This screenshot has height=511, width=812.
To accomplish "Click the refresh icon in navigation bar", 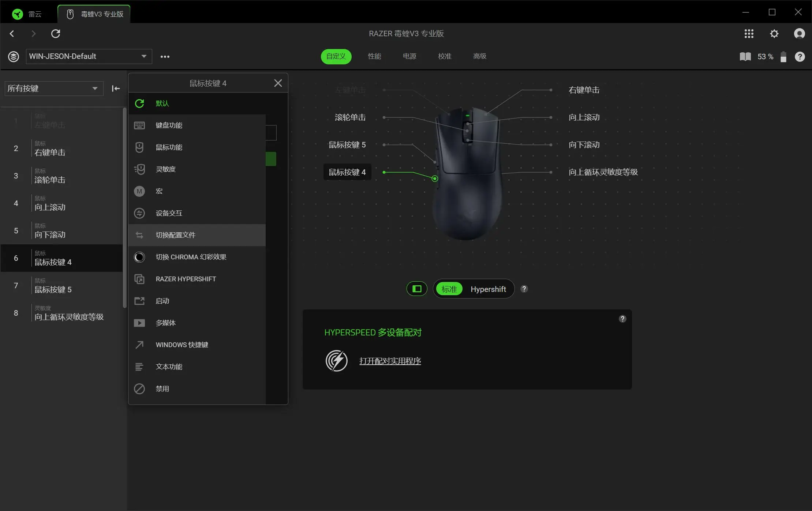I will coord(56,34).
